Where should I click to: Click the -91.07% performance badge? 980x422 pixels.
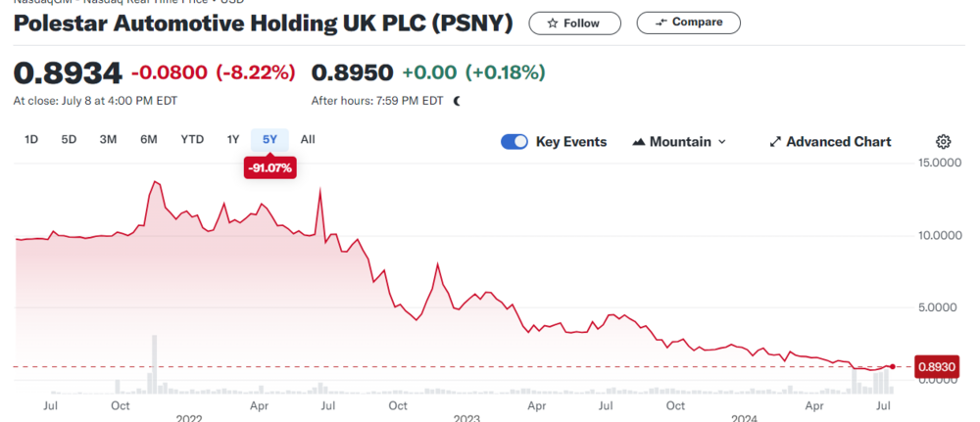(x=270, y=168)
